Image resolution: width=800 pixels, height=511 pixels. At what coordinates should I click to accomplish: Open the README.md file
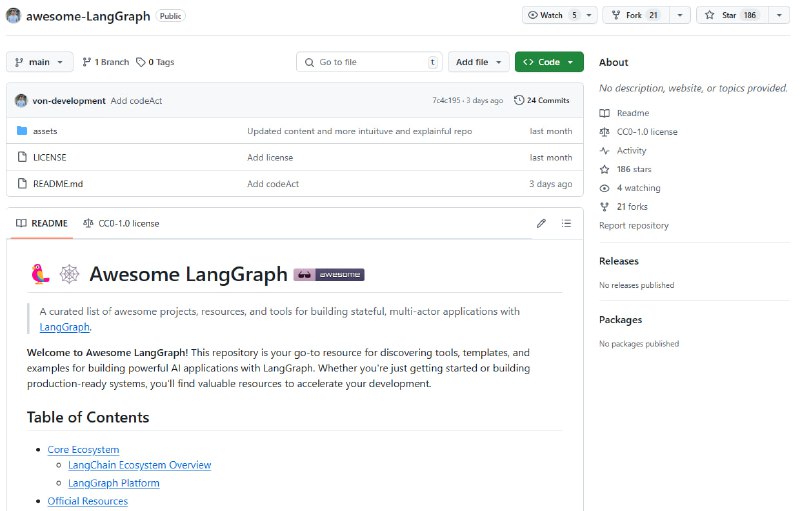[58, 184]
